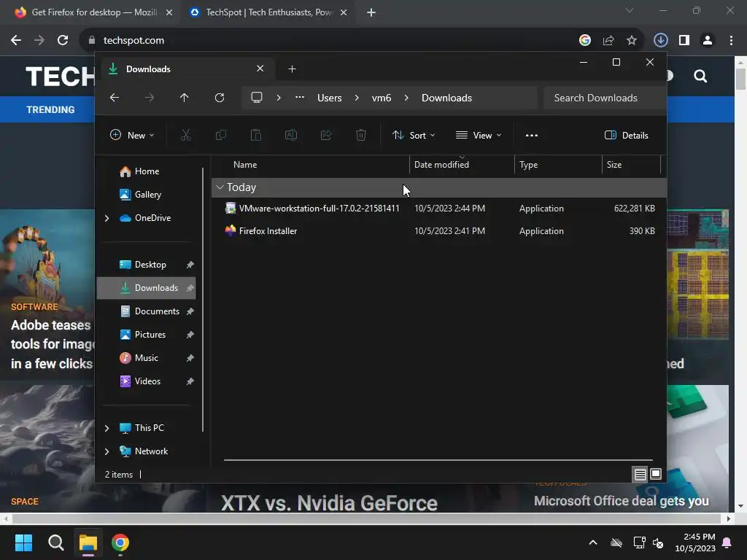This screenshot has width=747, height=560.
Task: Click the techspot.com address bar
Action: click(329, 41)
